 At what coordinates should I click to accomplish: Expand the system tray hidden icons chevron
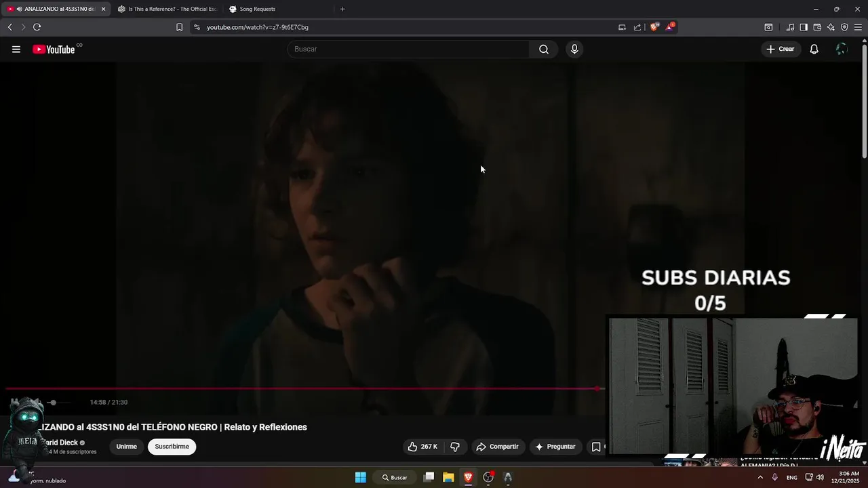[759, 477]
